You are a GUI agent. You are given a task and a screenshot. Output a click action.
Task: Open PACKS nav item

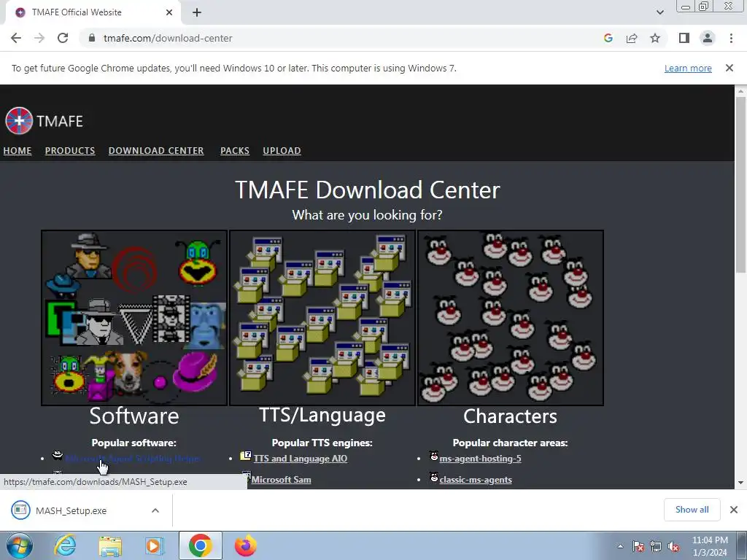click(x=235, y=150)
